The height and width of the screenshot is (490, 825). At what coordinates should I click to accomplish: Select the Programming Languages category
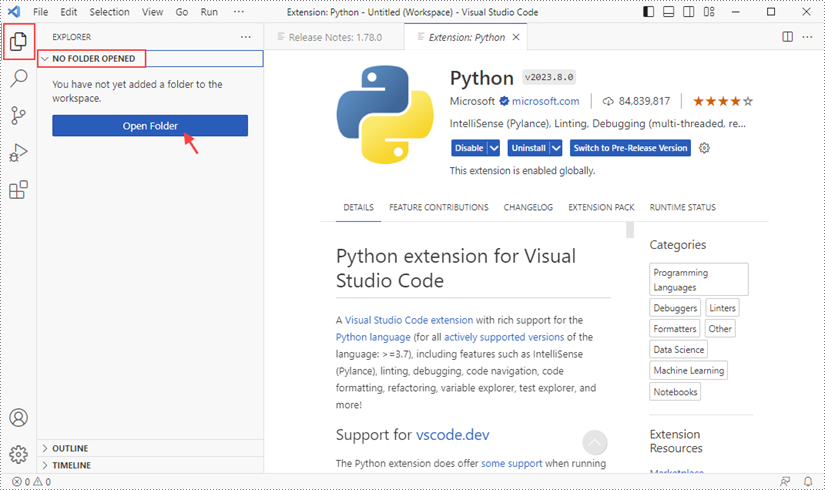coord(699,279)
